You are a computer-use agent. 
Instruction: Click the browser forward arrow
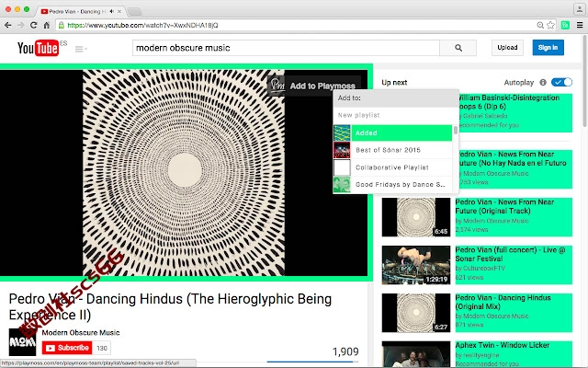pos(20,25)
